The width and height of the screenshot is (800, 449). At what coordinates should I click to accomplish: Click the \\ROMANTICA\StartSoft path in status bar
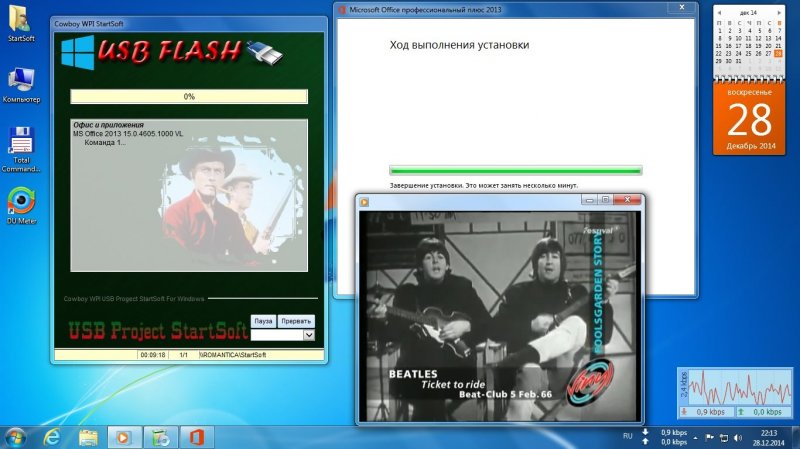[x=233, y=355]
